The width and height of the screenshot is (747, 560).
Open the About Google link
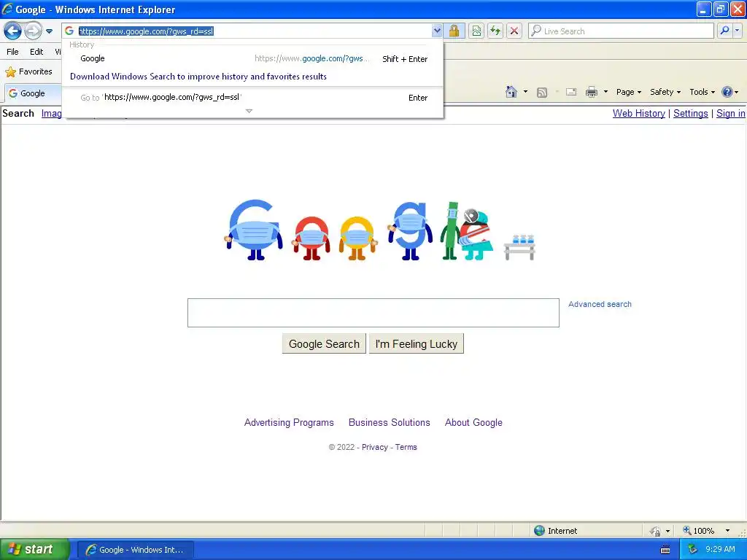(473, 423)
